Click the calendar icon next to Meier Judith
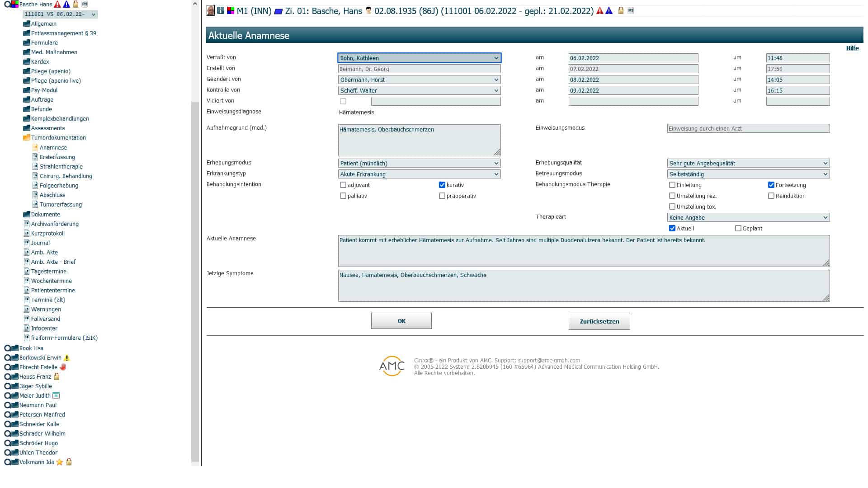868x488 pixels. point(56,396)
